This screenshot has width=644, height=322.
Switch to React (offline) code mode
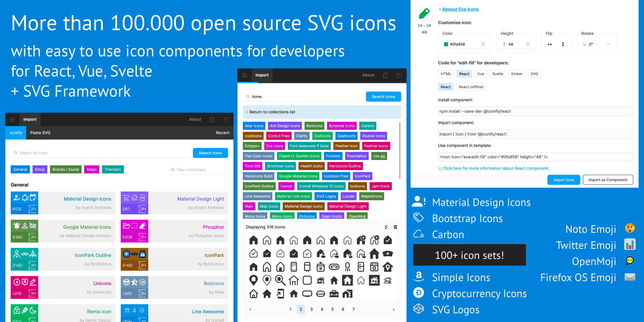click(x=471, y=87)
